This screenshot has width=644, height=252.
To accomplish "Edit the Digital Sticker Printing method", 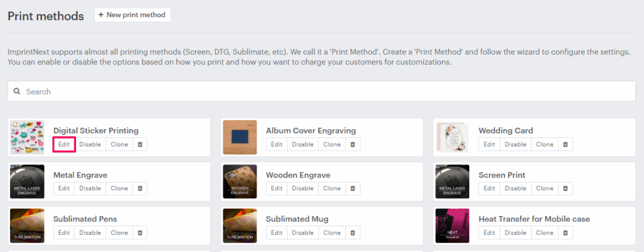I will coord(64,144).
